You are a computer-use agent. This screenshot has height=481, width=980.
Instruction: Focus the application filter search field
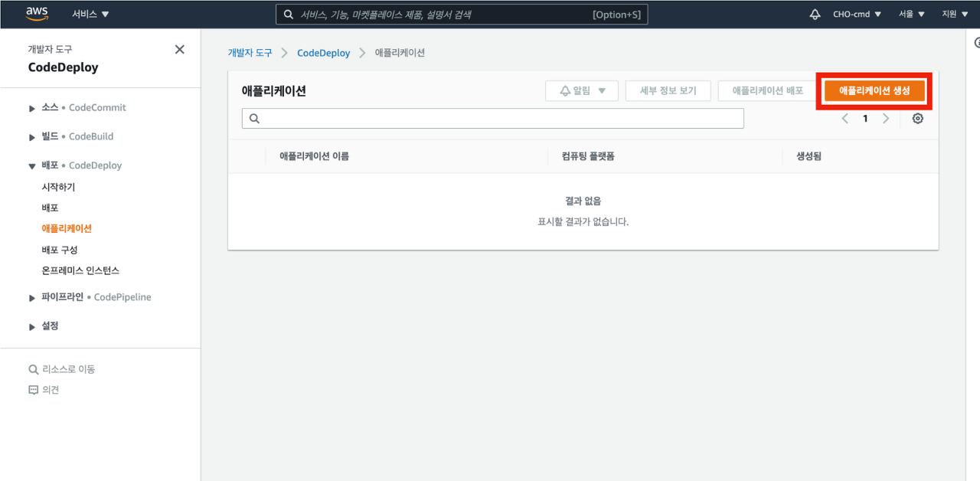coord(493,118)
